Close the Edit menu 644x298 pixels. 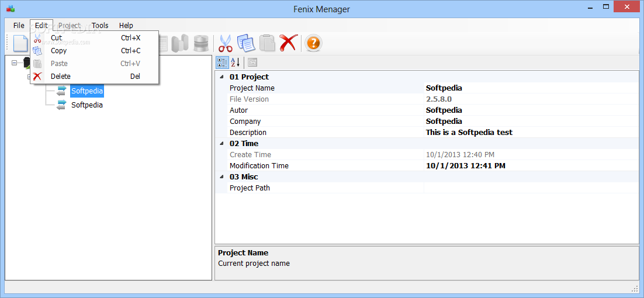[x=41, y=26]
